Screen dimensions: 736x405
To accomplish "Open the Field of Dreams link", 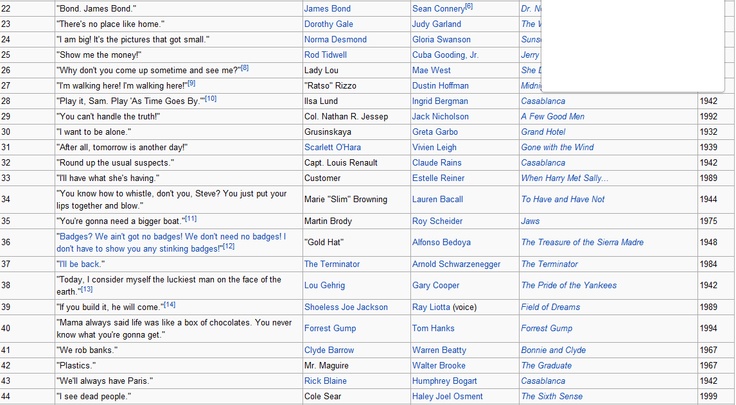I will (551, 307).
